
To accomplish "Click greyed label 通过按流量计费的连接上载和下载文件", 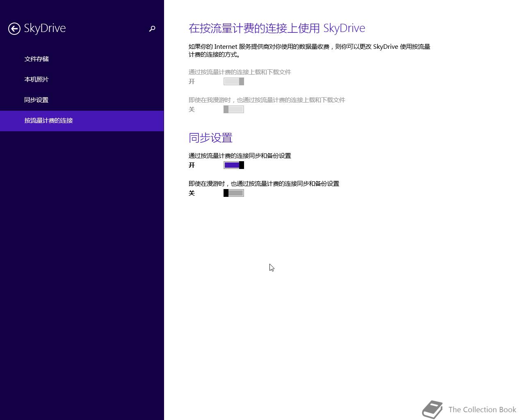I will [x=240, y=72].
